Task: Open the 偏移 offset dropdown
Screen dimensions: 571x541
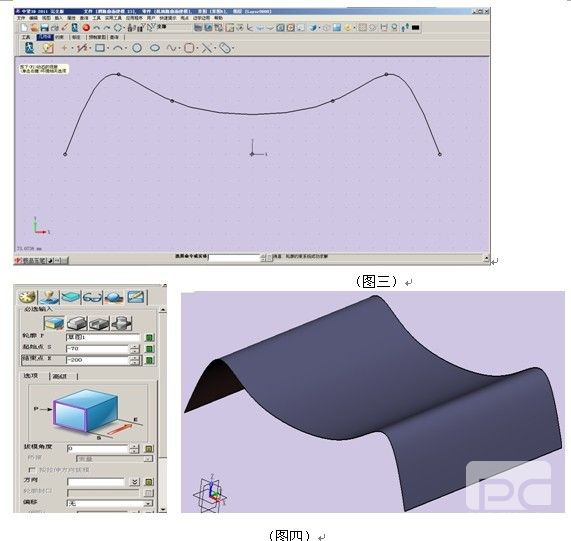Action: tap(110, 503)
